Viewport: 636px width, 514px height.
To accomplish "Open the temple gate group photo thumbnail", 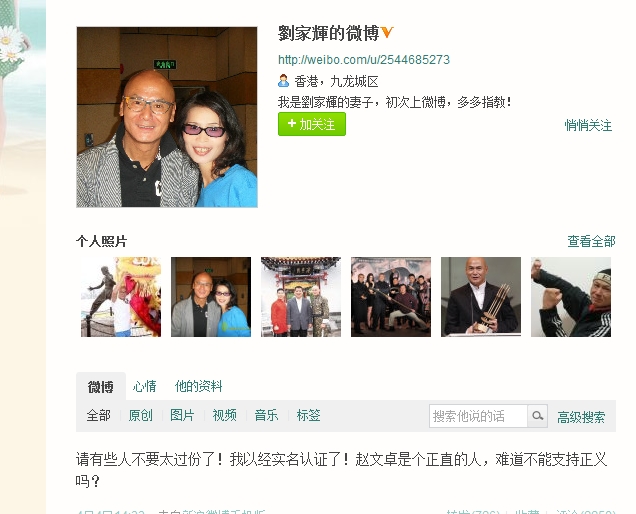I will (301, 297).
